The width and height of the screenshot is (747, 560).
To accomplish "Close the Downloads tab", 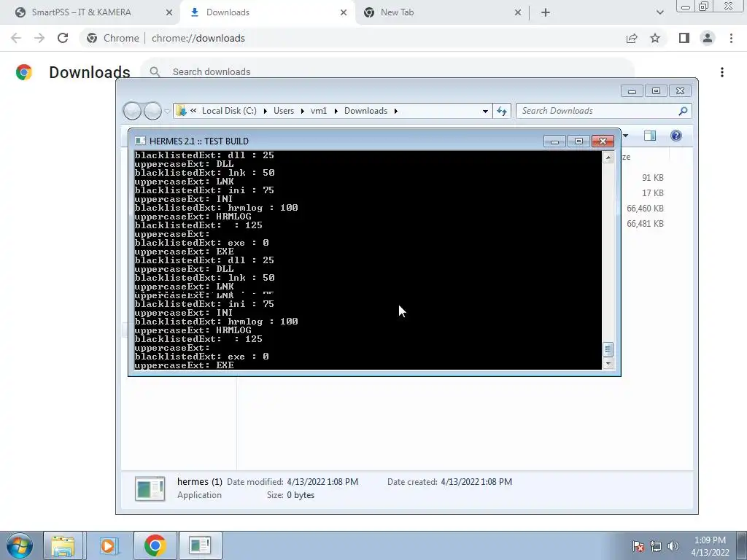I will 344,13.
